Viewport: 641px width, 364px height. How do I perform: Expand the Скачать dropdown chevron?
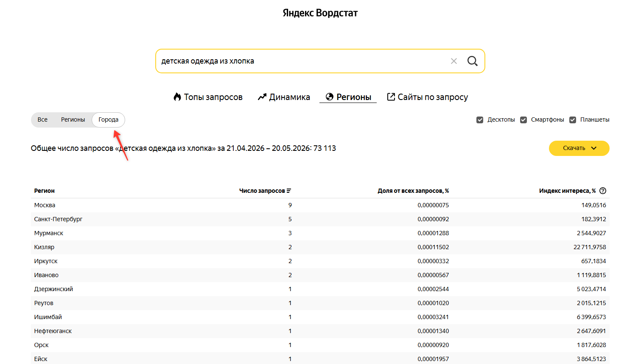coord(594,148)
